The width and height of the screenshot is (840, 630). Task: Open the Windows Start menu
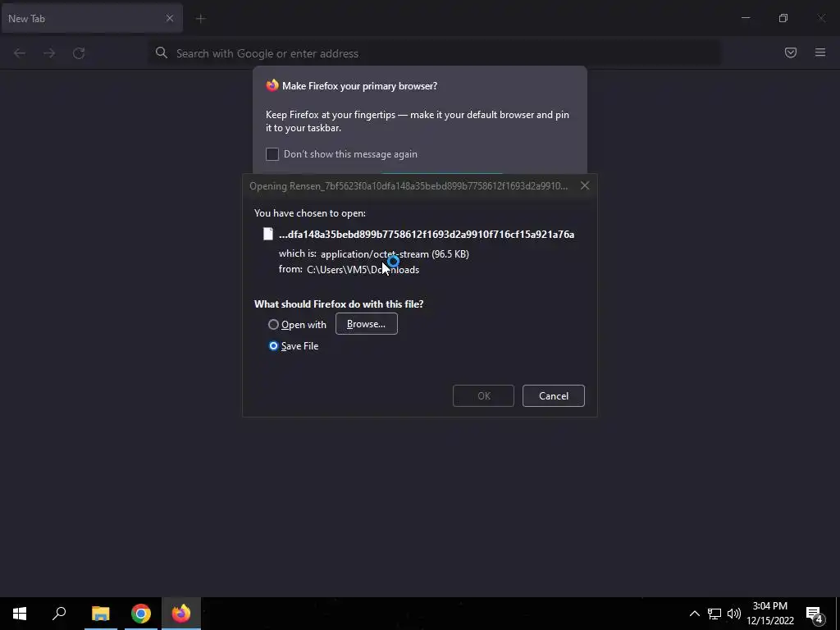click(20, 614)
